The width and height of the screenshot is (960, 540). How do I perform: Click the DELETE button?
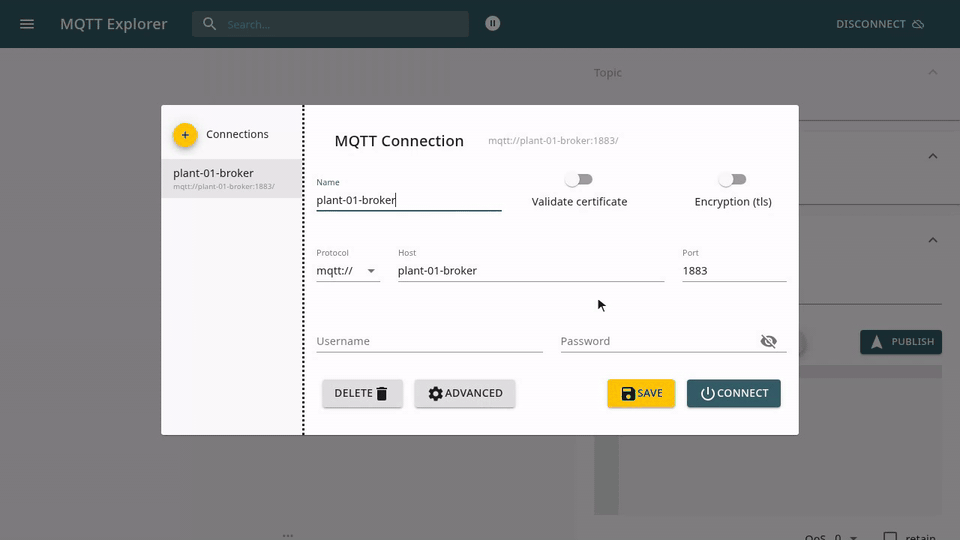pos(362,393)
